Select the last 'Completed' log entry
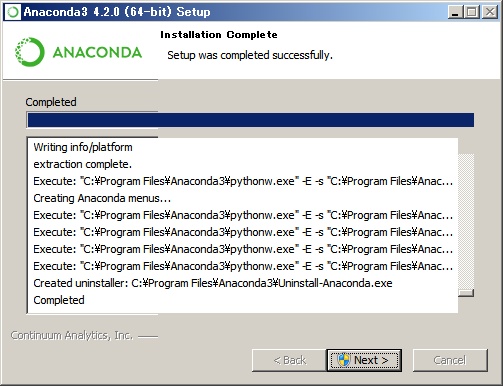503x386 pixels. click(59, 300)
